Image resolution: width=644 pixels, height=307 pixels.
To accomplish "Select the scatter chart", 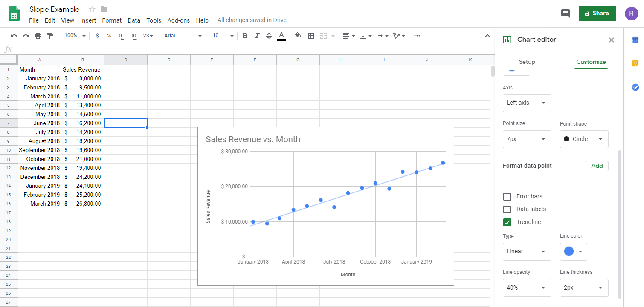I will click(x=326, y=206).
